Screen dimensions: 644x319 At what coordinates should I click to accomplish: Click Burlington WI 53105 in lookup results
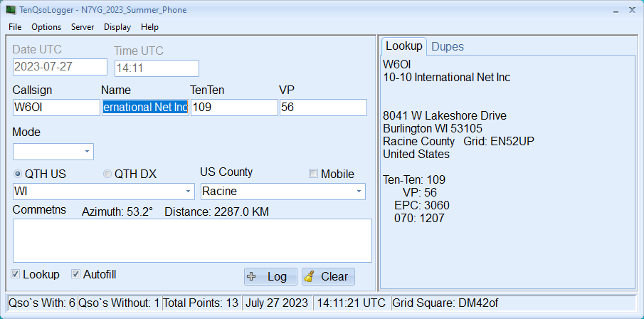click(x=433, y=129)
